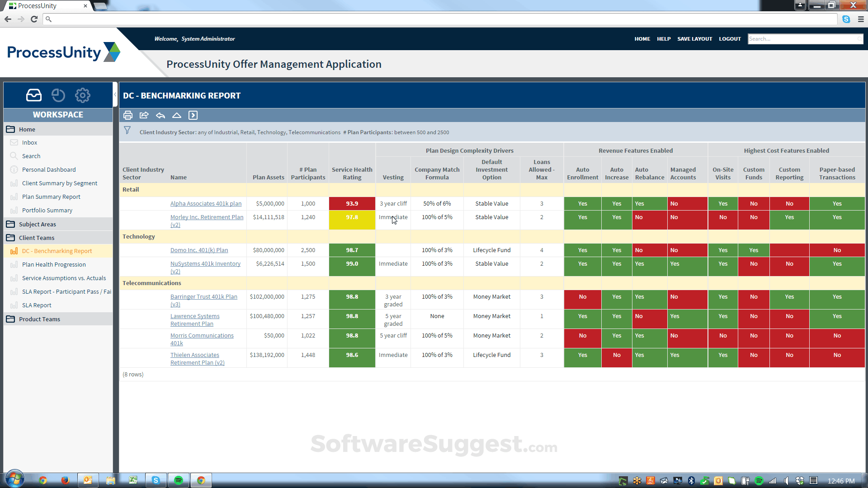Click the Search field at top right
The width and height of the screenshot is (868, 488).
point(805,39)
